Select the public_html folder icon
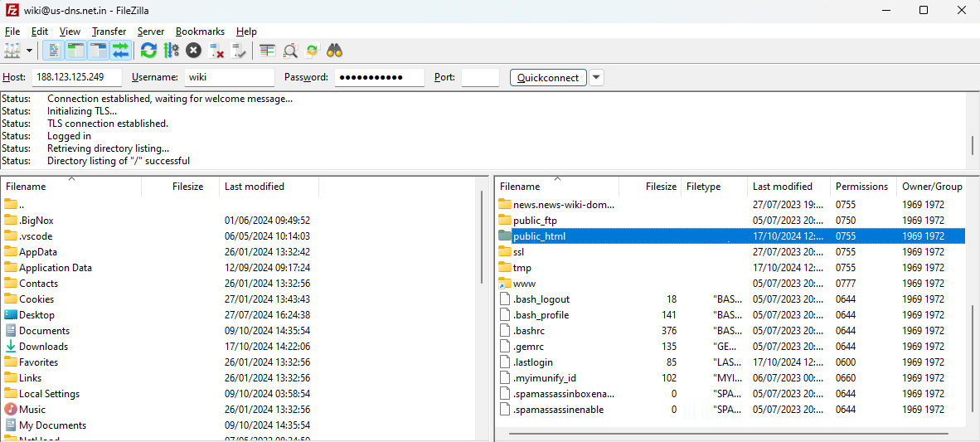Screen dimensions: 980x442 (505, 236)
